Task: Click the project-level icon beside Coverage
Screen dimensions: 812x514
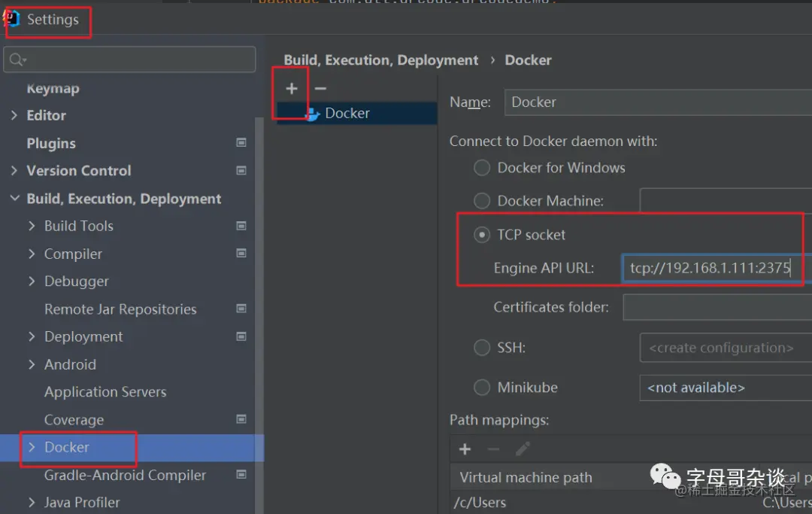Action: (241, 419)
